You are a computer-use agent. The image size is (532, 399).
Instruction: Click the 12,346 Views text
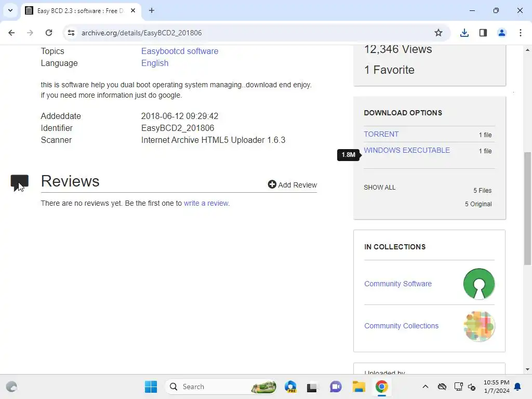398,49
